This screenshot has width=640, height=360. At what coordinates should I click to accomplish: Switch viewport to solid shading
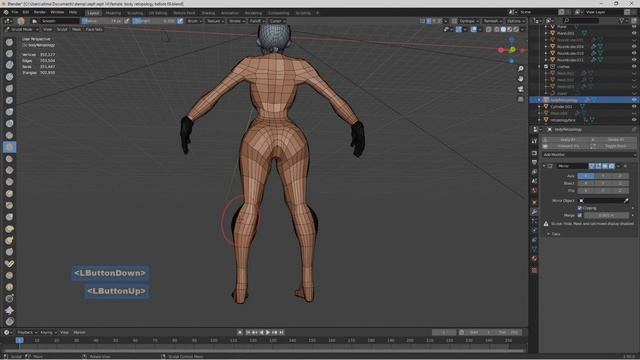503,29
